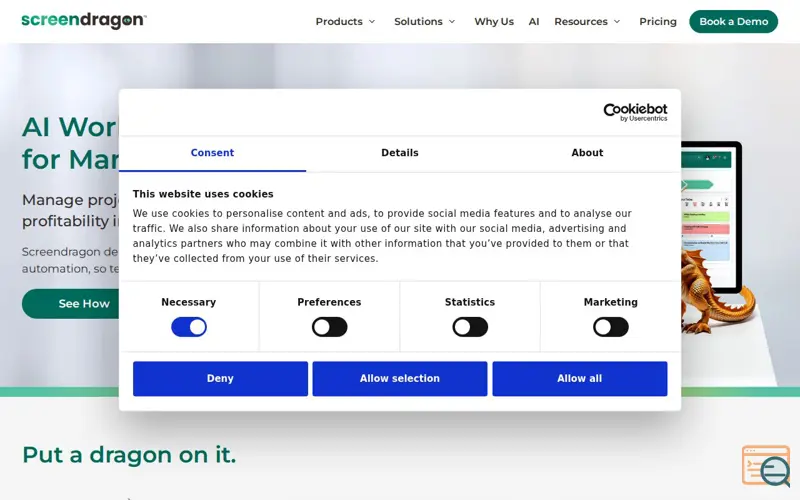The height and width of the screenshot is (500, 800).
Task: Click the Book a Demo button
Action: pos(733,21)
